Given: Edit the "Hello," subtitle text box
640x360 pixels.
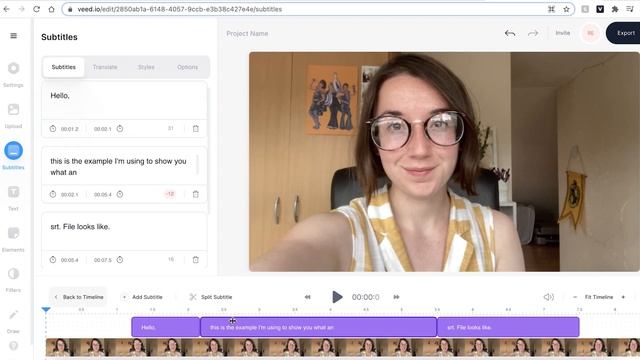Looking at the screenshot, I should 124,100.
